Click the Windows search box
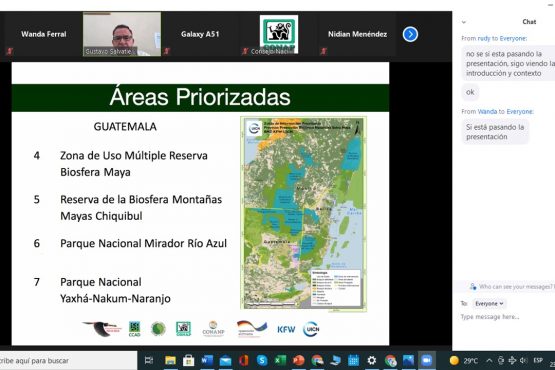 click(x=68, y=360)
